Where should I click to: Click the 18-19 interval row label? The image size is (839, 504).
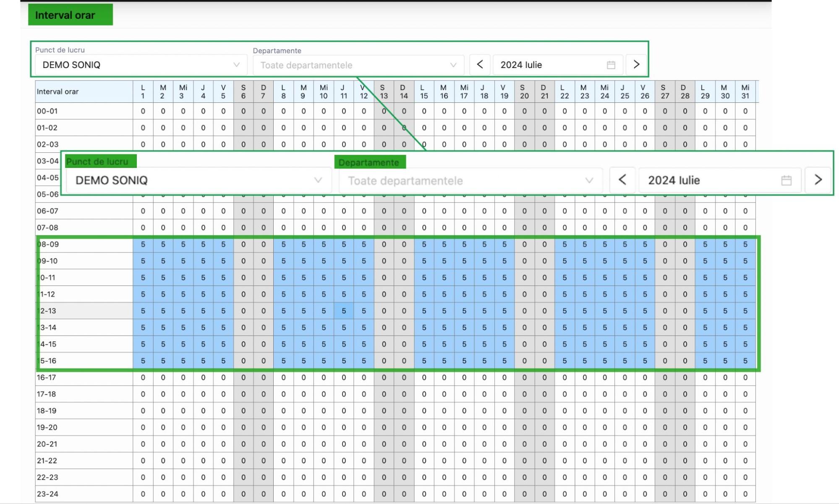(x=84, y=411)
